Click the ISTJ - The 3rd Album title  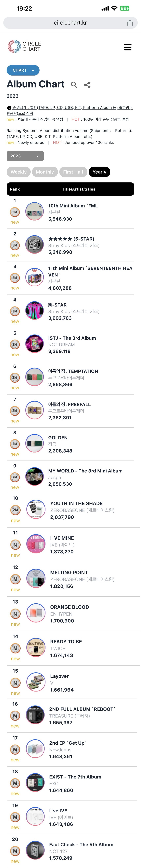[x=72, y=338]
